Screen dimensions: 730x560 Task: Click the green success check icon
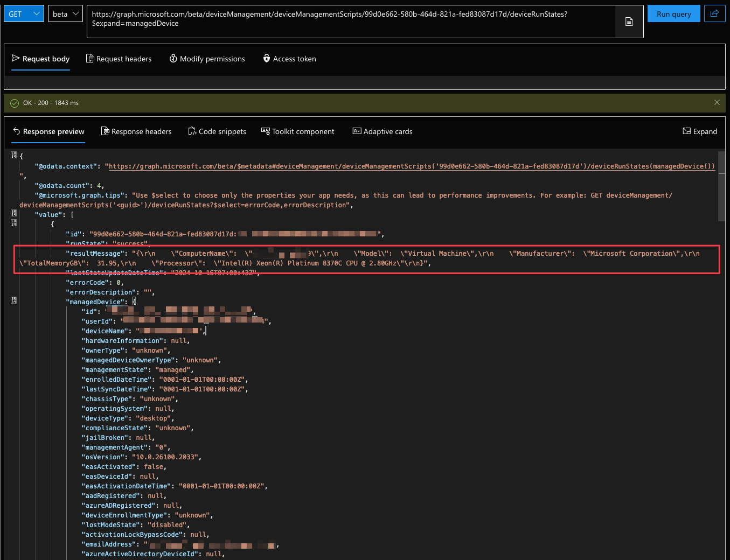(15, 103)
